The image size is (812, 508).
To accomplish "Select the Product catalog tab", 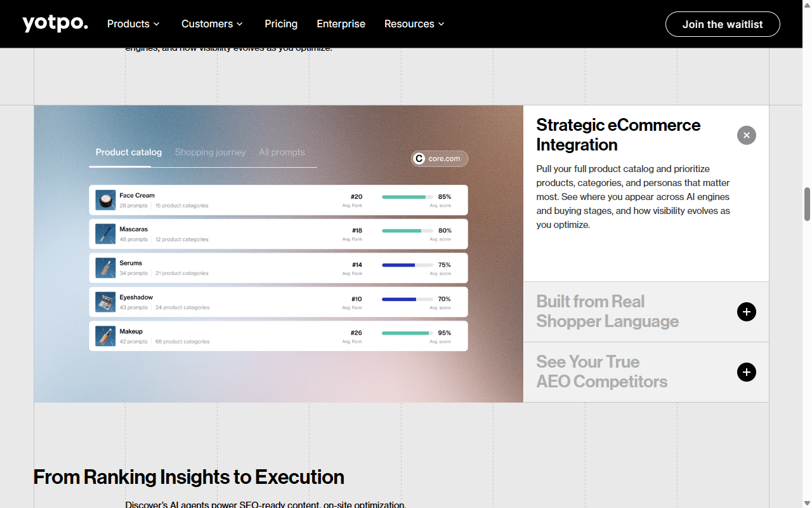I will (x=129, y=152).
